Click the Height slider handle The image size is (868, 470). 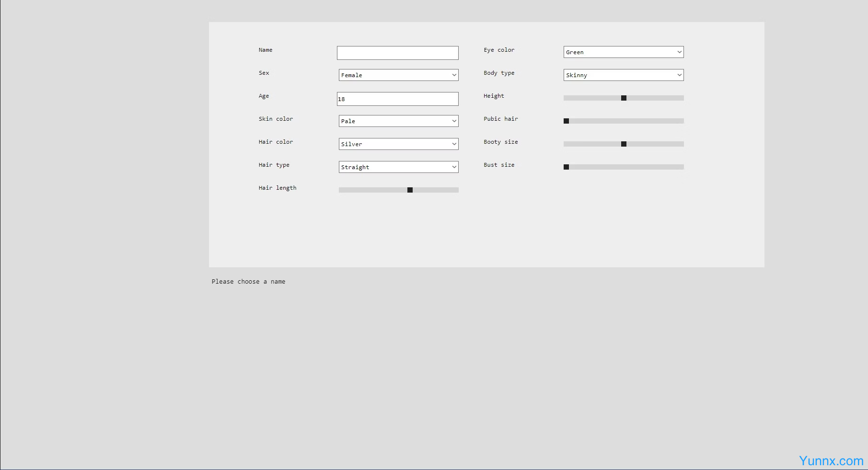pyautogui.click(x=624, y=98)
